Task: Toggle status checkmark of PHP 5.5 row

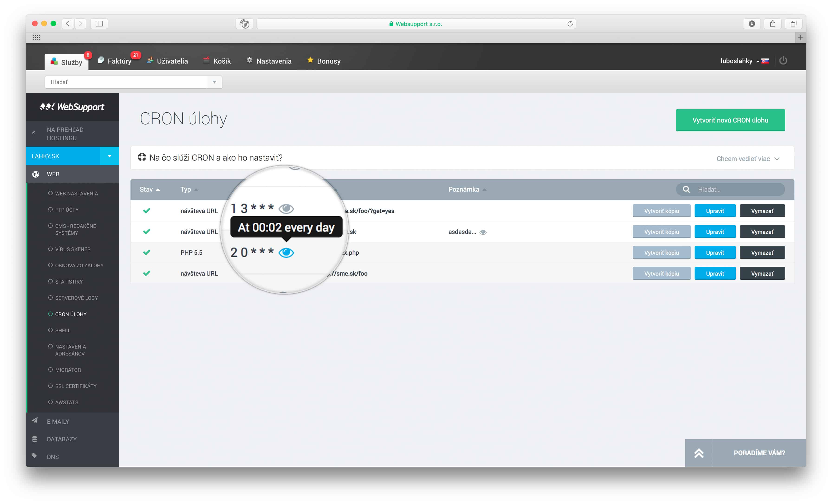Action: 146,252
